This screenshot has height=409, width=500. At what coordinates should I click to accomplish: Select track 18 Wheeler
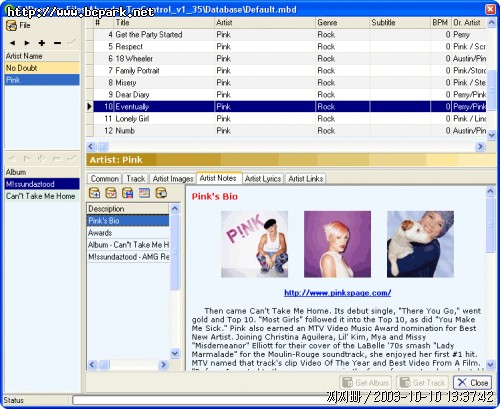pyautogui.click(x=290, y=59)
